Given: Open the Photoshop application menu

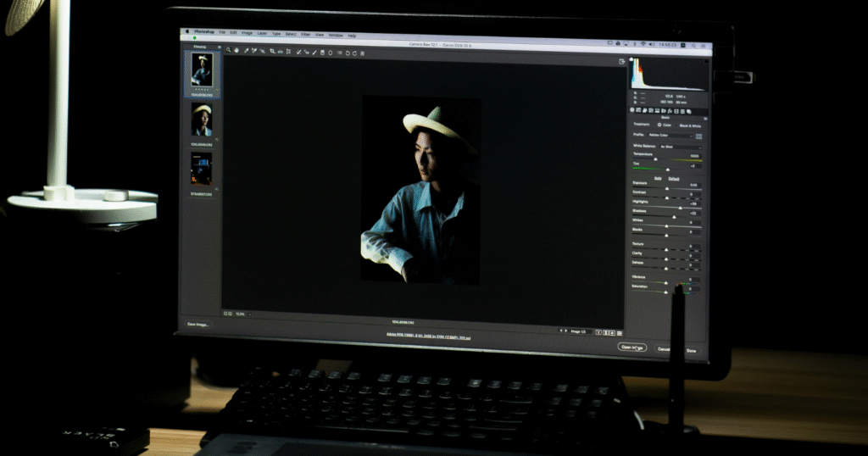Looking at the screenshot, I should coord(204,32).
